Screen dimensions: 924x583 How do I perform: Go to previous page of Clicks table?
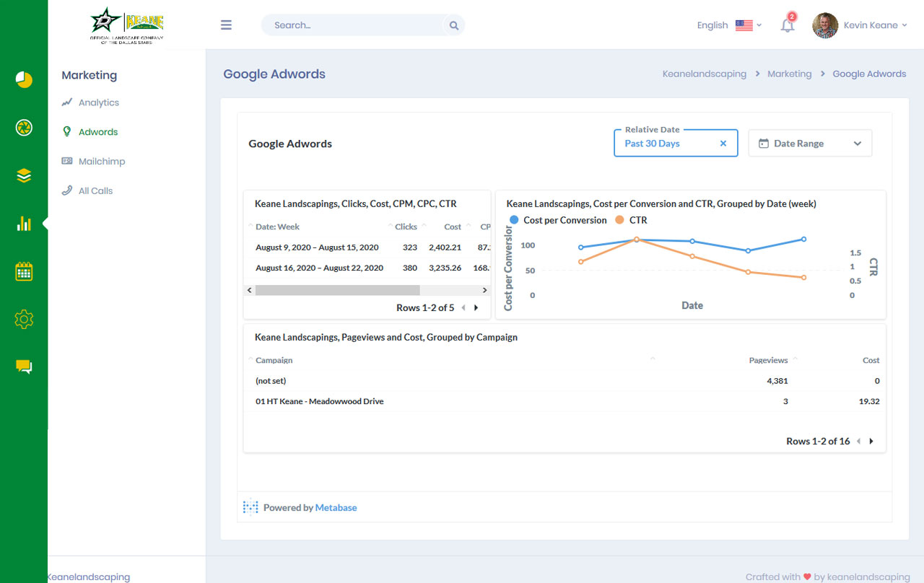463,308
